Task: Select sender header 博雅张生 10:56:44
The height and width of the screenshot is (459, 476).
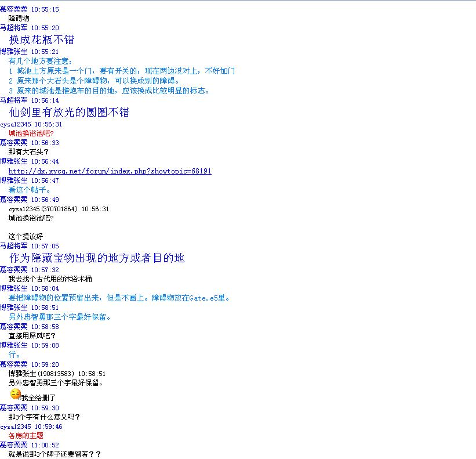Action: [30, 161]
